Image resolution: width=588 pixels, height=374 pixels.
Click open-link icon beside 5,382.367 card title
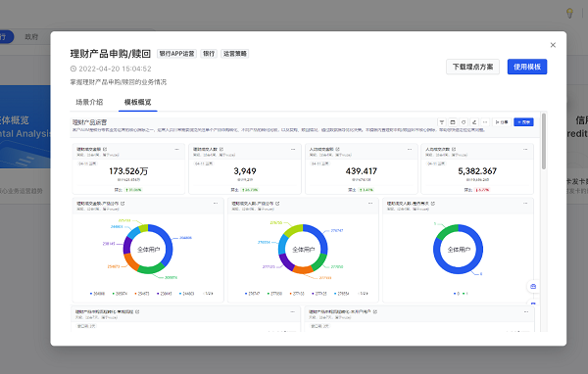[x=454, y=149]
